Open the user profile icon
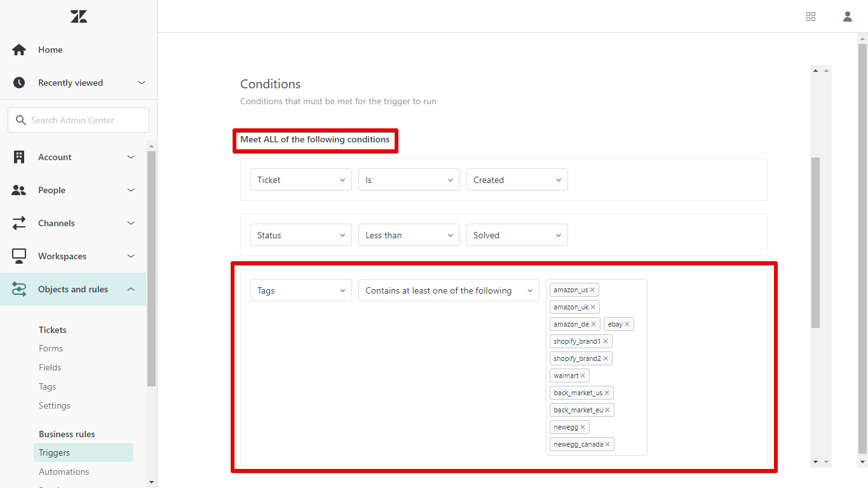Viewport: 868px width, 488px height. 848,17
